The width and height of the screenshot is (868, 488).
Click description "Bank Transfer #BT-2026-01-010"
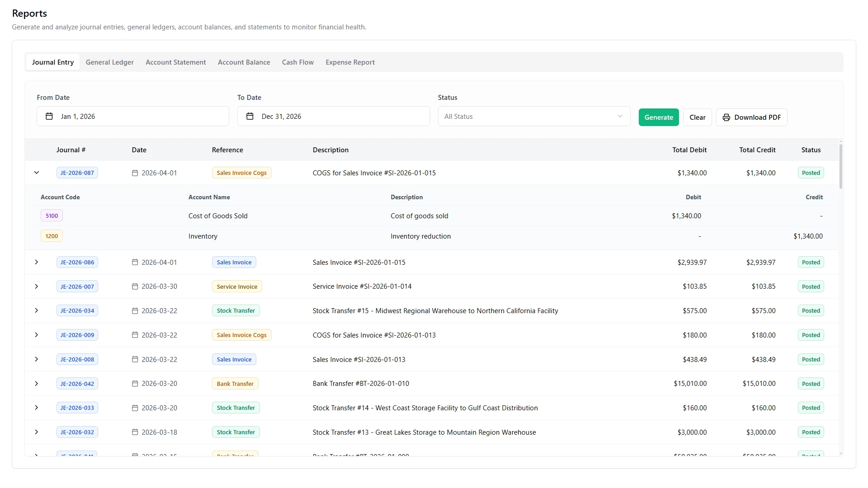click(361, 384)
